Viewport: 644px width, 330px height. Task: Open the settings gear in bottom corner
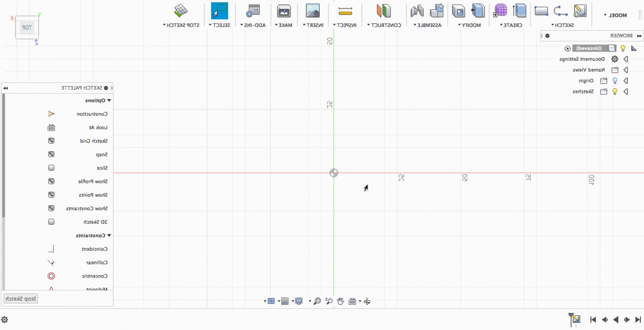click(x=5, y=320)
